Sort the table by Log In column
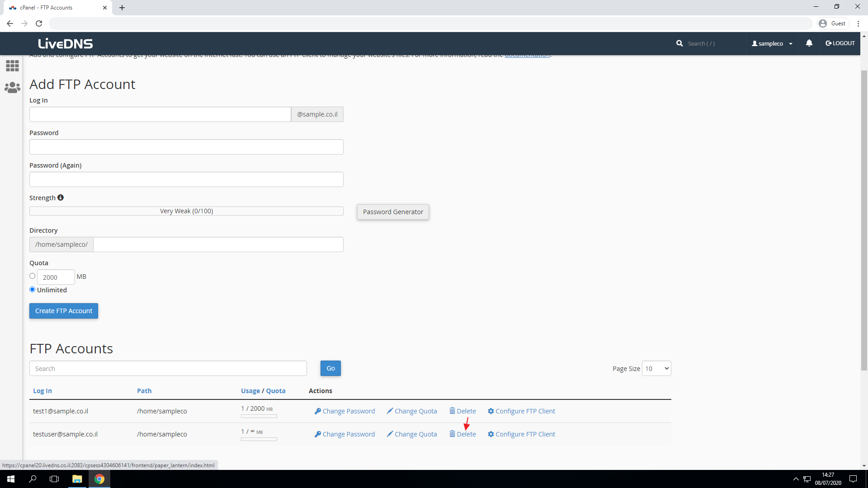The height and width of the screenshot is (488, 868). coord(42,391)
